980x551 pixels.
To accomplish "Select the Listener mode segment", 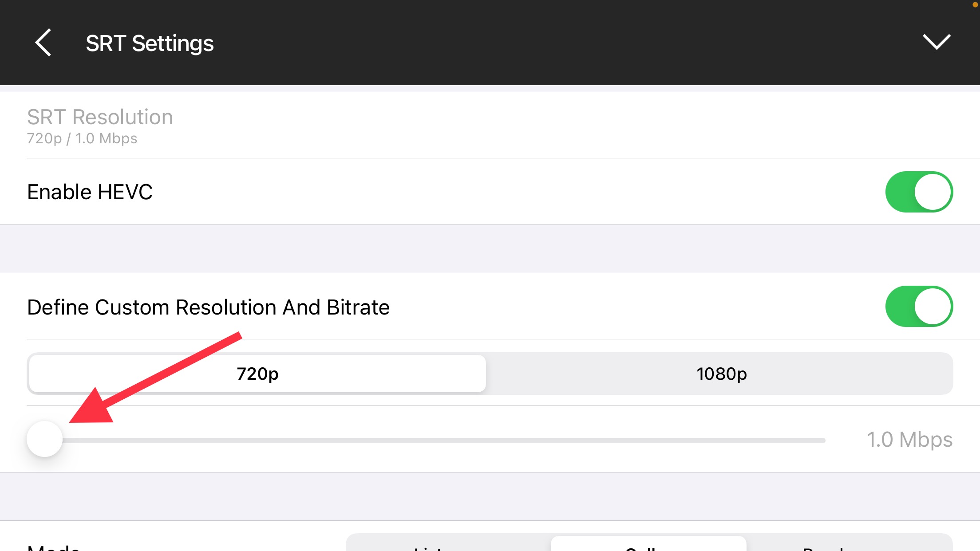I will 448,546.
